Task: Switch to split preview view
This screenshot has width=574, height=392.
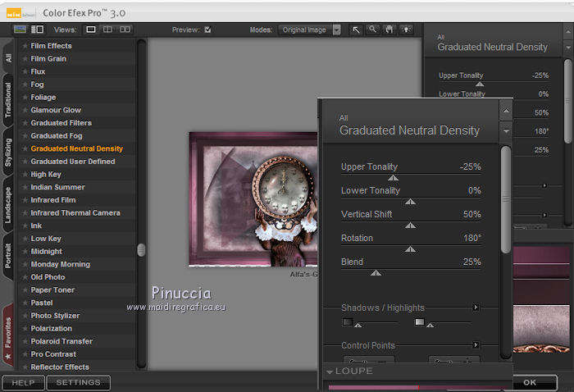Action: [x=107, y=30]
